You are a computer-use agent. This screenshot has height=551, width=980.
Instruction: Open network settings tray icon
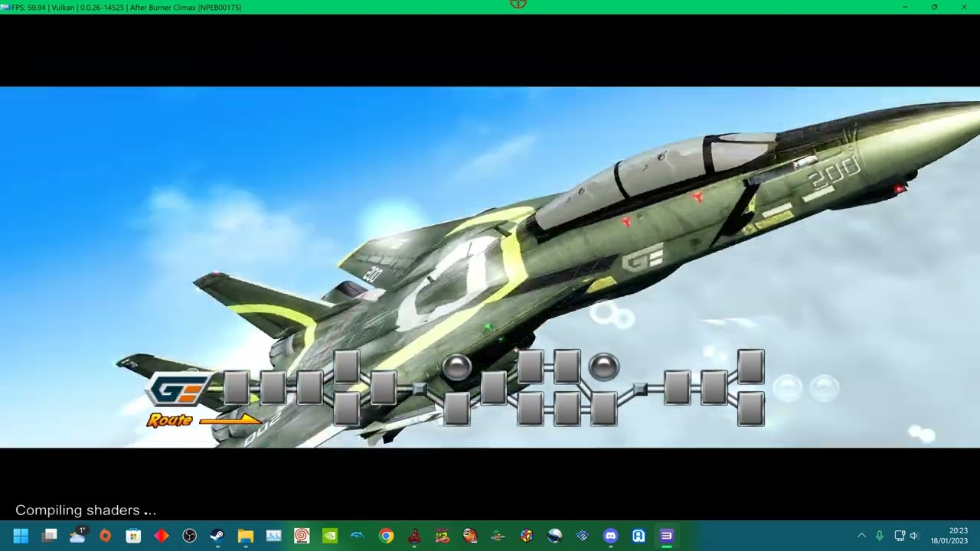coord(900,536)
